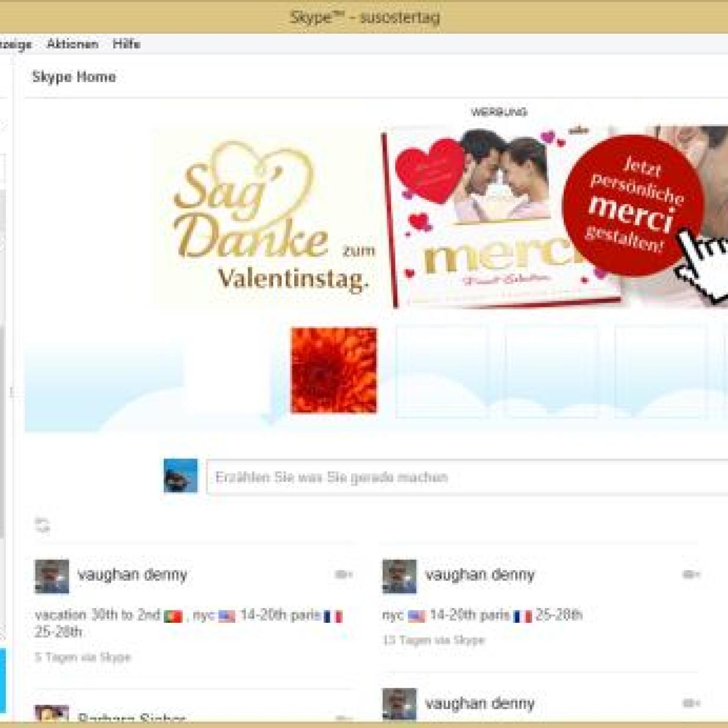Click the '5 Tagen via Skype' timestamp
This screenshot has width=728, height=728.
pos(83,657)
